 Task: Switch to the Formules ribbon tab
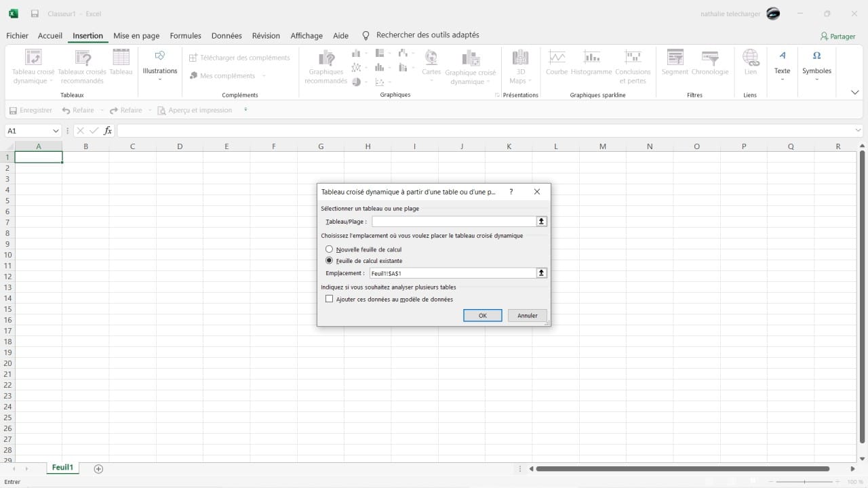185,35
